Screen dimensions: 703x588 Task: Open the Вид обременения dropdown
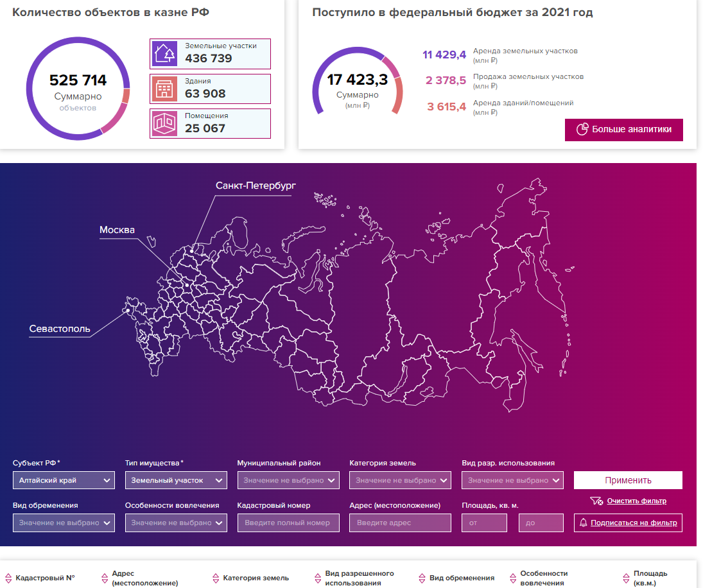click(64, 523)
